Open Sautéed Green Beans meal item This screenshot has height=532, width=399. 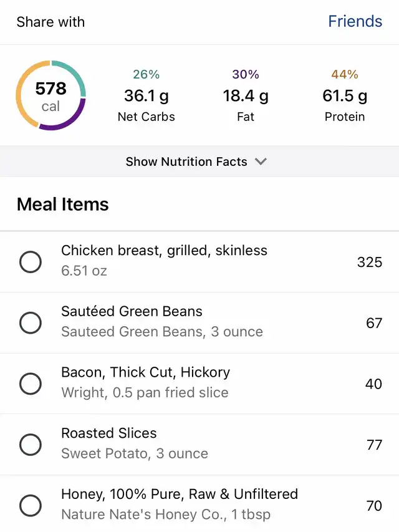132,311
